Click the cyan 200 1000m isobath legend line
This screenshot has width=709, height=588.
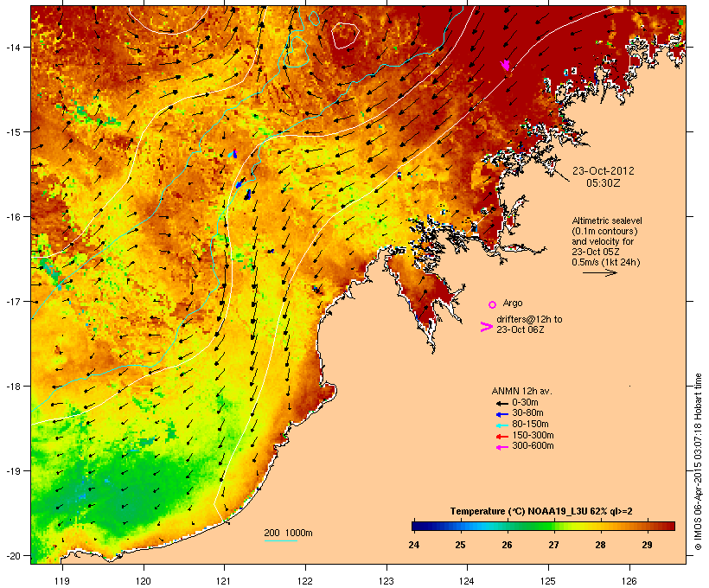click(x=280, y=540)
